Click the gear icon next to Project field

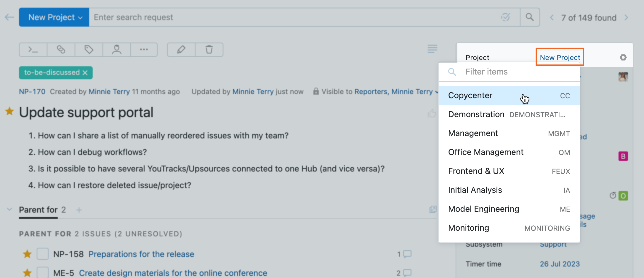point(623,58)
